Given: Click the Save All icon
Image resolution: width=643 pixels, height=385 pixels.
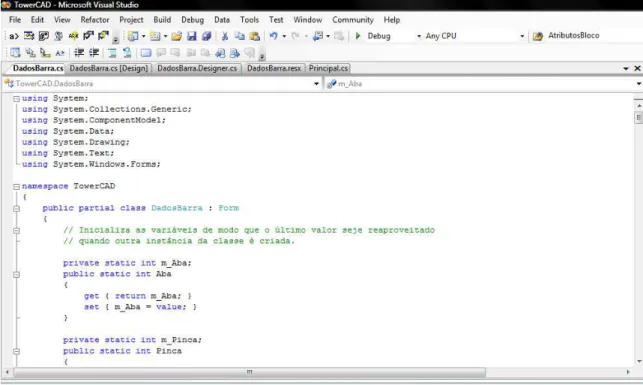Looking at the screenshot, I should tap(206, 36).
